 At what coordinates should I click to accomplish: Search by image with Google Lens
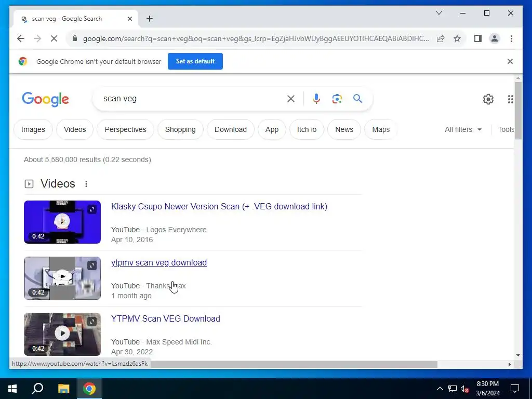[337, 99]
